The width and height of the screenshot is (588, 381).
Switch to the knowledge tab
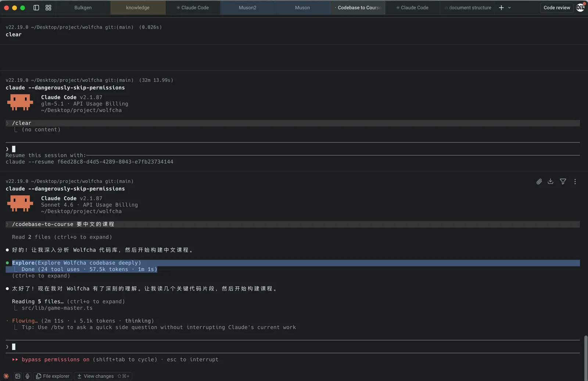(138, 7)
